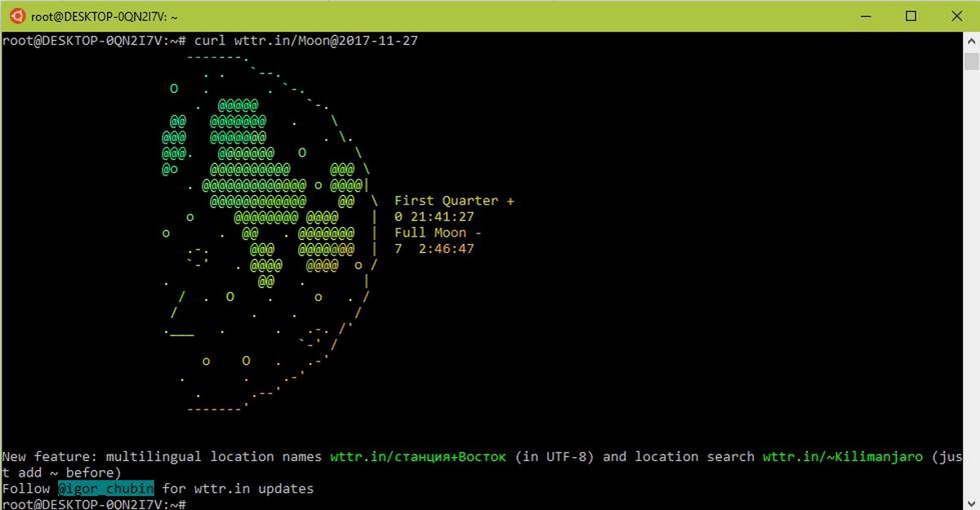This screenshot has height=510, width=980.
Task: Click the highlighted @igor_chubin handle
Action: [105, 489]
